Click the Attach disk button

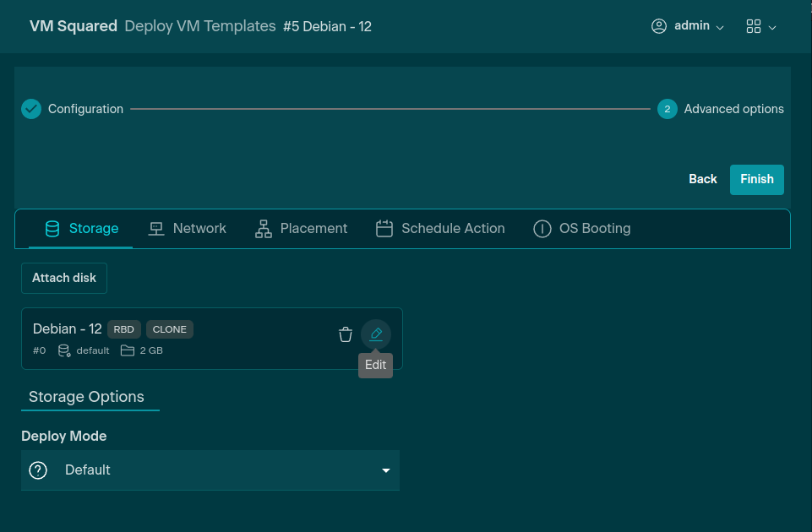pos(64,278)
